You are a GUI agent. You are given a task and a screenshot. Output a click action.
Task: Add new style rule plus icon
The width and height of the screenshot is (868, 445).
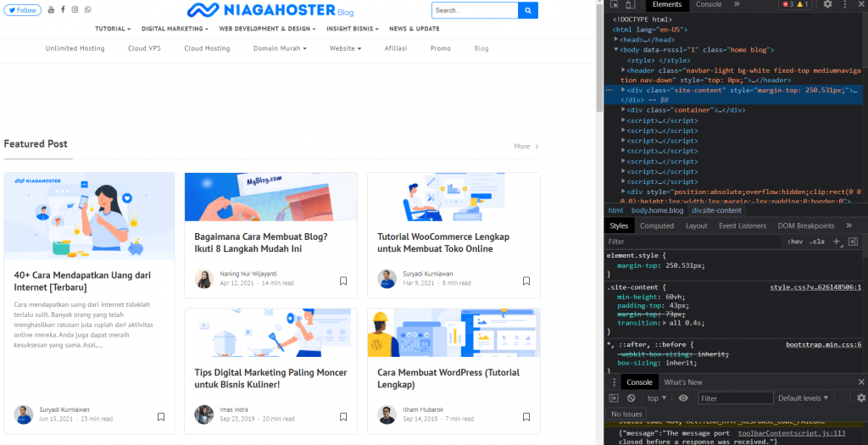(x=837, y=242)
